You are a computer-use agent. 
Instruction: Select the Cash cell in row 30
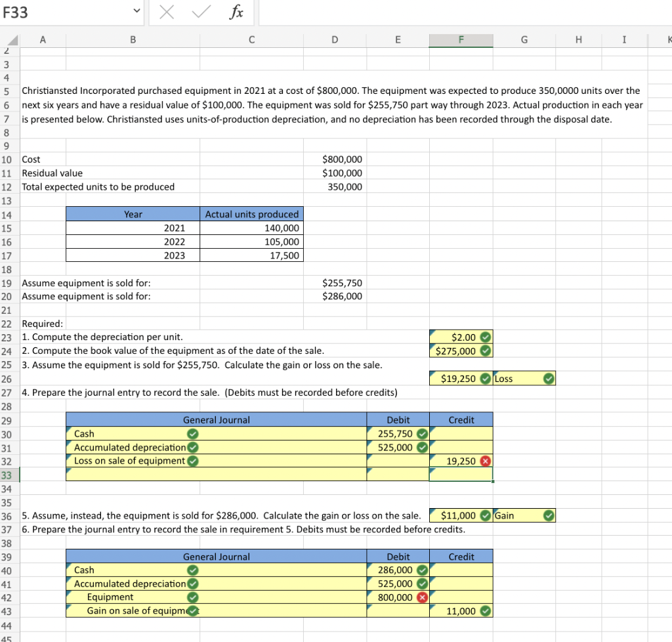pos(216,434)
